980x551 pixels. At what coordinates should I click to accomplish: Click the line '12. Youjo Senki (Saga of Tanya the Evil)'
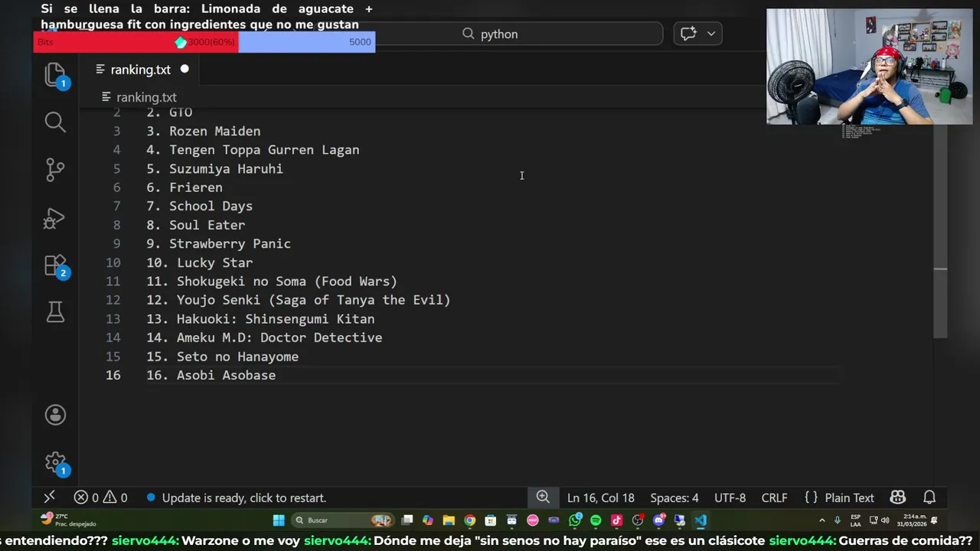[x=299, y=300]
